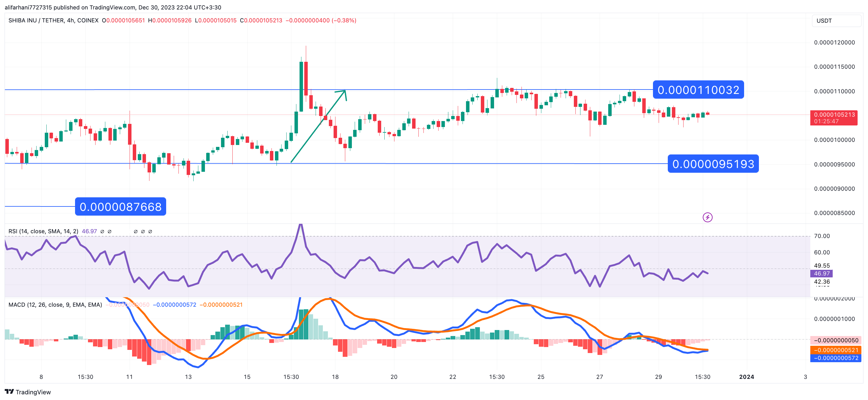868x400 pixels.
Task: Click the TradingView text link at bottom
Action: pyautogui.click(x=33, y=392)
